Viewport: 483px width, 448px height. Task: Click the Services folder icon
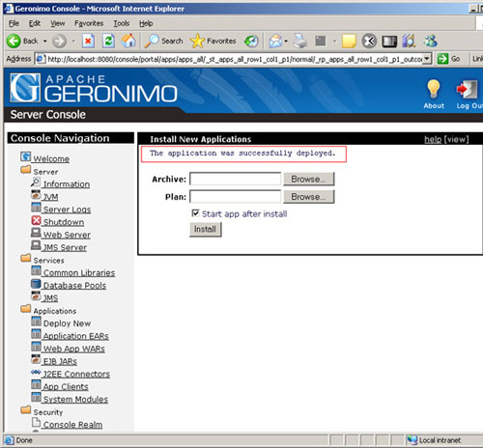tap(26, 258)
